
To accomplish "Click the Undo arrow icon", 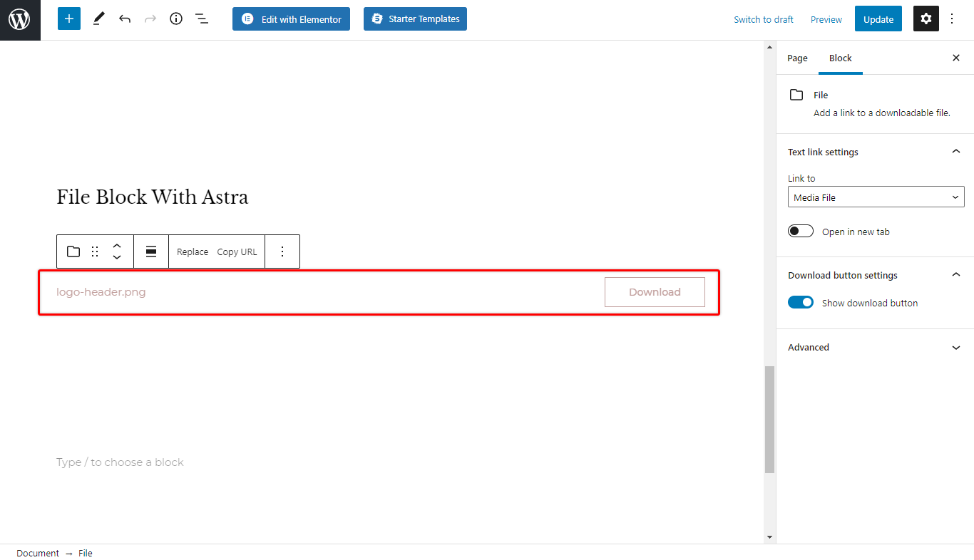I will point(124,19).
